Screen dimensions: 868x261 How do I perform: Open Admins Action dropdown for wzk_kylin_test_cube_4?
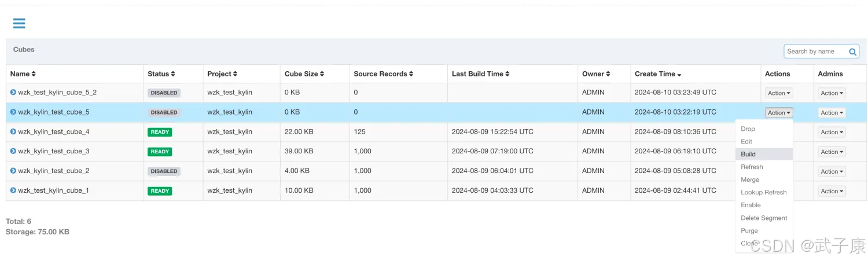click(x=832, y=133)
